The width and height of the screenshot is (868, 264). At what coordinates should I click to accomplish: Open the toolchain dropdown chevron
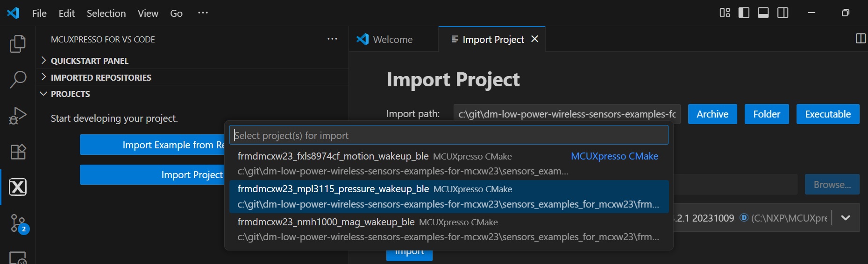pos(846,218)
